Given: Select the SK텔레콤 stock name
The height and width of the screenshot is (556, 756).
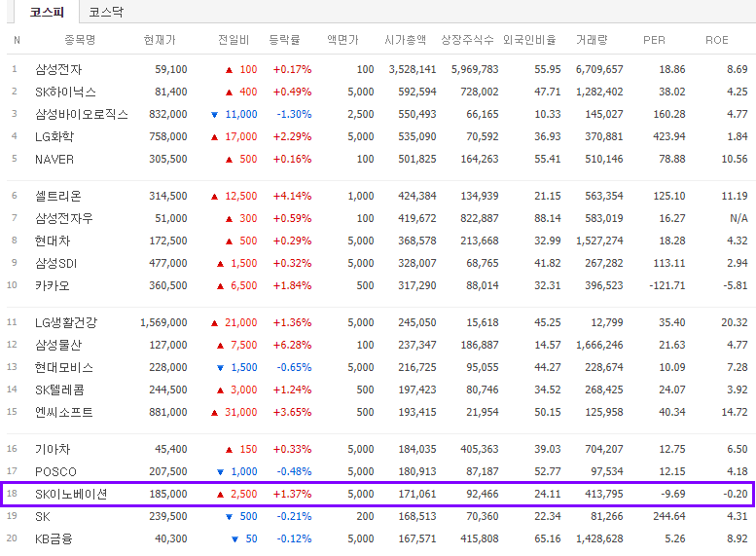Looking at the screenshot, I should click(x=59, y=389).
